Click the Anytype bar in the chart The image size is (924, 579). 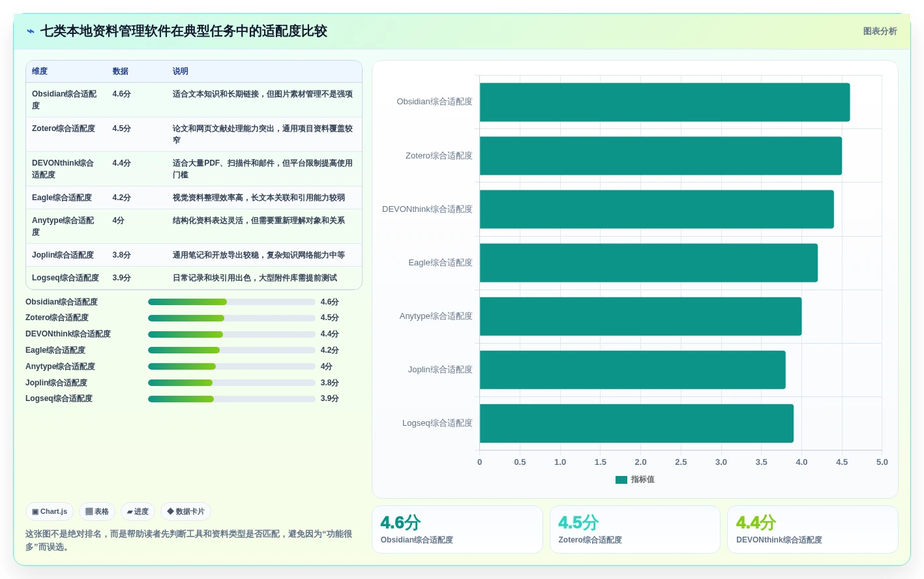[x=640, y=316]
